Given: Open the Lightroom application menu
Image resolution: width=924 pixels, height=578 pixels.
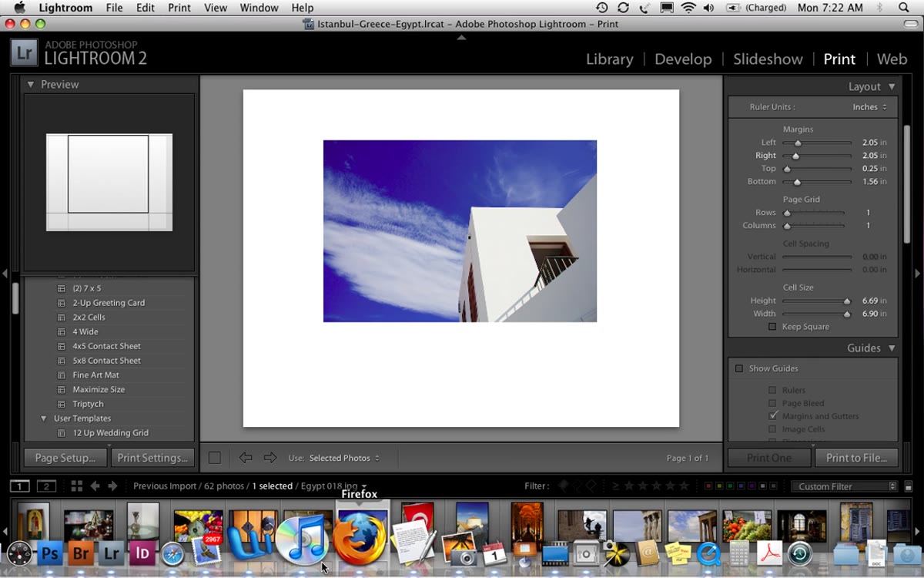Looking at the screenshot, I should (x=65, y=8).
